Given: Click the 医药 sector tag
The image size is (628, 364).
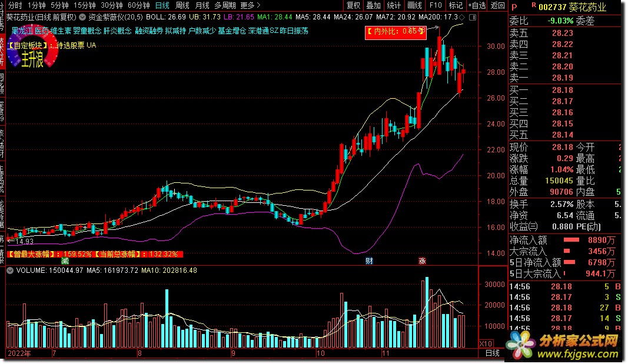Looking at the screenshot, I should tap(42, 31).
